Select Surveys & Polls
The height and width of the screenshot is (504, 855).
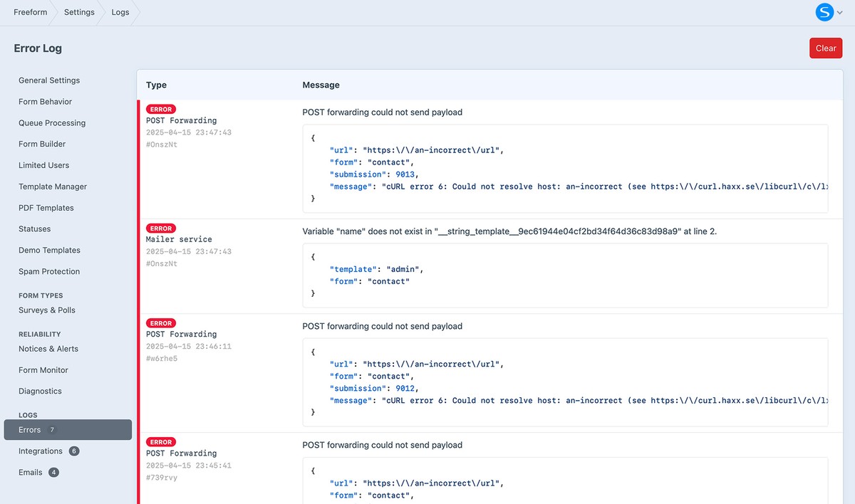coord(47,310)
